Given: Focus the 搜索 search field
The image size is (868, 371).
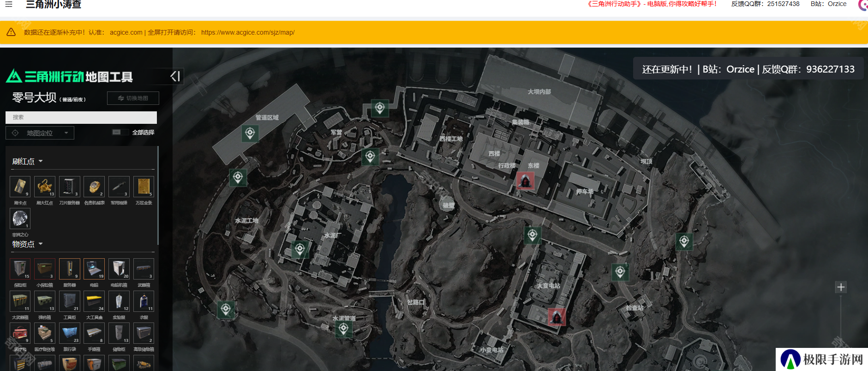Looking at the screenshot, I should [x=81, y=117].
